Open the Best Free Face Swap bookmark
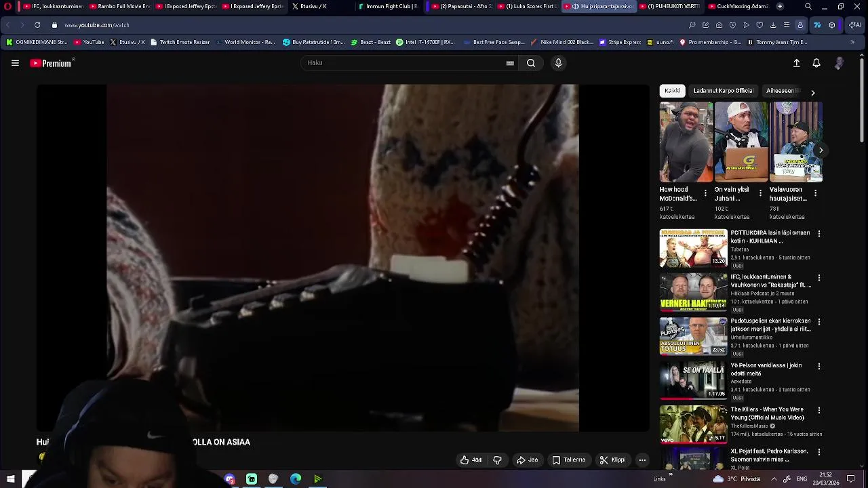 tap(494, 42)
